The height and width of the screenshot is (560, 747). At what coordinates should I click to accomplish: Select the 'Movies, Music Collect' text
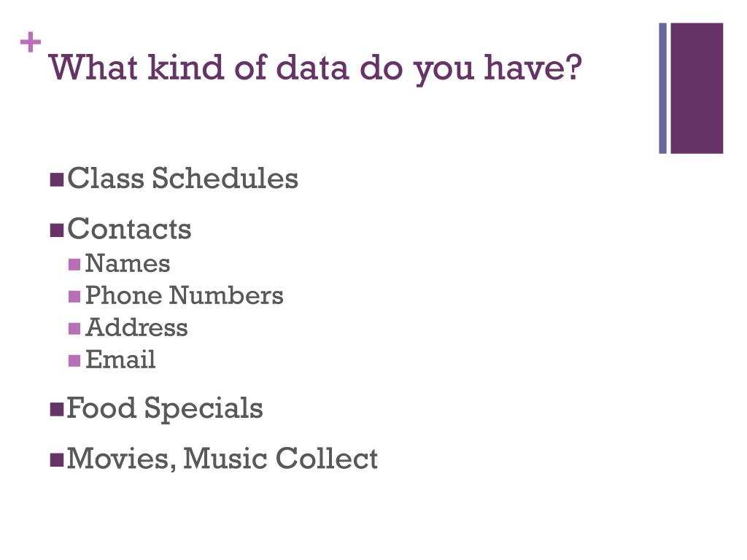coord(222,459)
